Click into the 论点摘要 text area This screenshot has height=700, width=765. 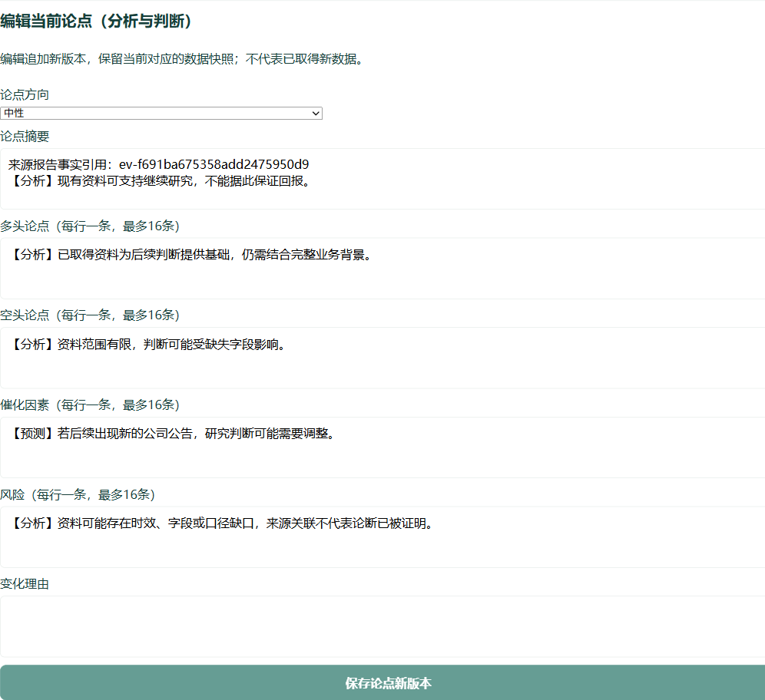(x=382, y=179)
